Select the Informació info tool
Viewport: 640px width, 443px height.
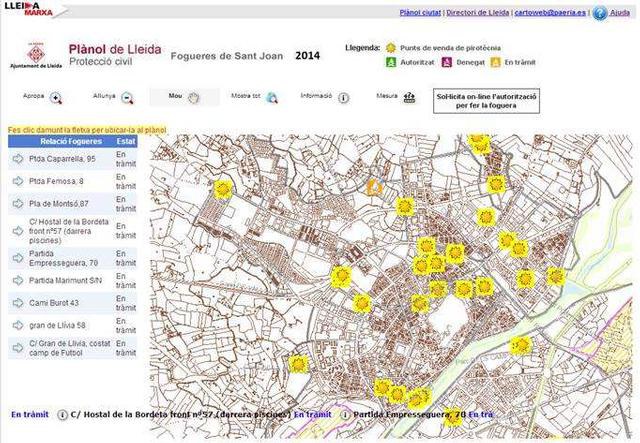(x=343, y=98)
